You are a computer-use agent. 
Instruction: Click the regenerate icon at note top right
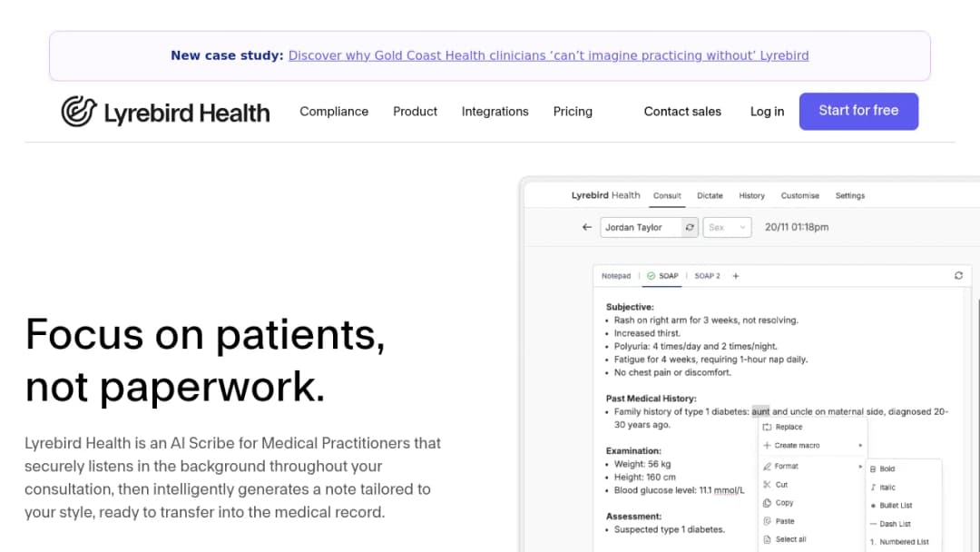(x=958, y=276)
